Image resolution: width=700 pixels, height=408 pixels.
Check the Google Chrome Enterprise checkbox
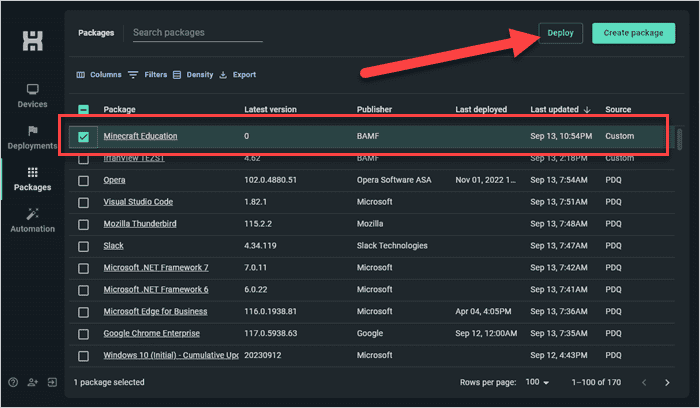pos(83,334)
